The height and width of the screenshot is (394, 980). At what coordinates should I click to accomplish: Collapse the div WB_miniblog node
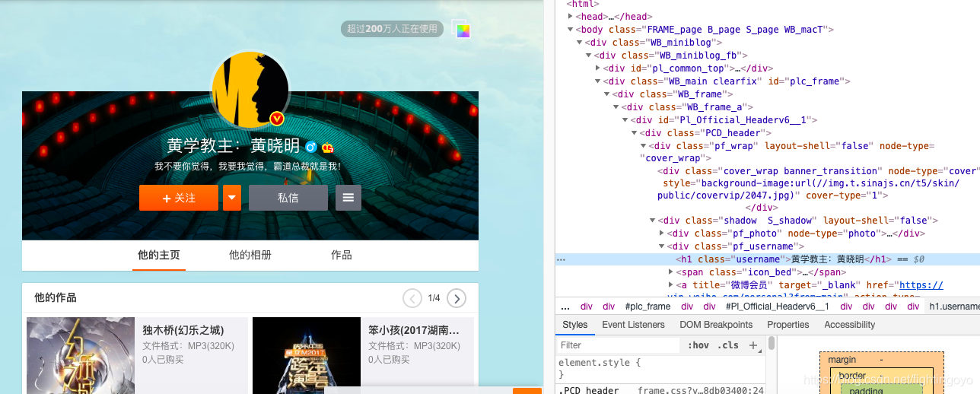tap(580, 43)
